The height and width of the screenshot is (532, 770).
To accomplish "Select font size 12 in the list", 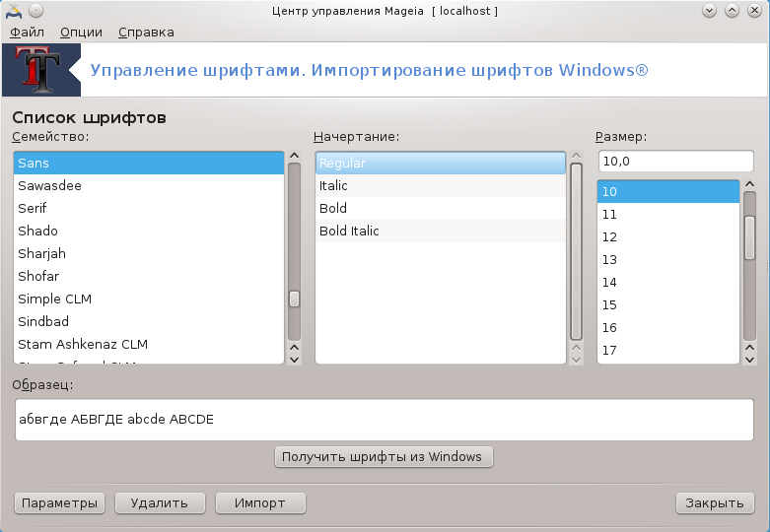I will coord(668,236).
